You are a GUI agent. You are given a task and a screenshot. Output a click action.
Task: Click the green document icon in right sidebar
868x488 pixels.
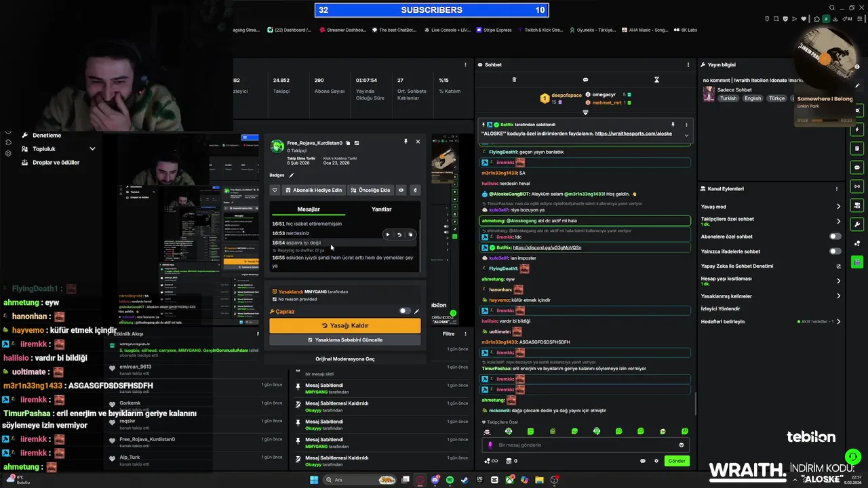click(x=857, y=148)
